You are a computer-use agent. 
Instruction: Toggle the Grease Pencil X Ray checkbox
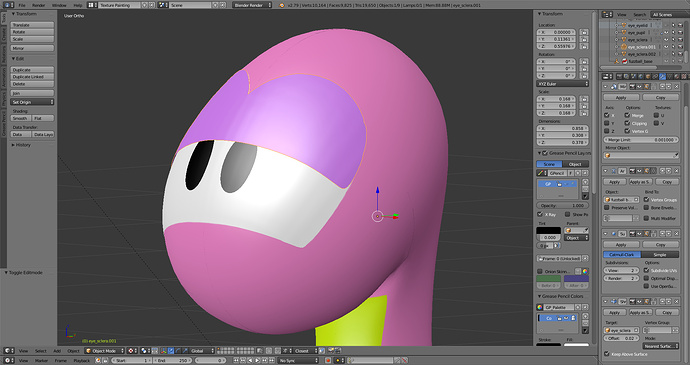click(540, 214)
